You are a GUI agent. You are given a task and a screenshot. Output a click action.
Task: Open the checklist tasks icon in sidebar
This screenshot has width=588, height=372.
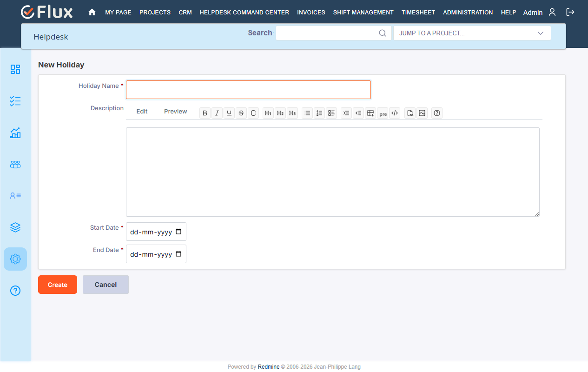click(15, 101)
